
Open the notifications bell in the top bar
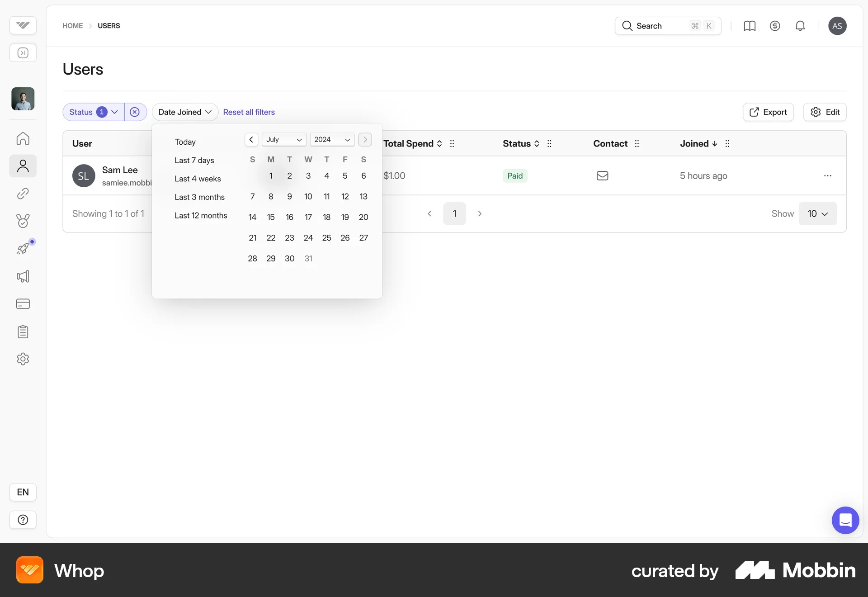pos(800,26)
